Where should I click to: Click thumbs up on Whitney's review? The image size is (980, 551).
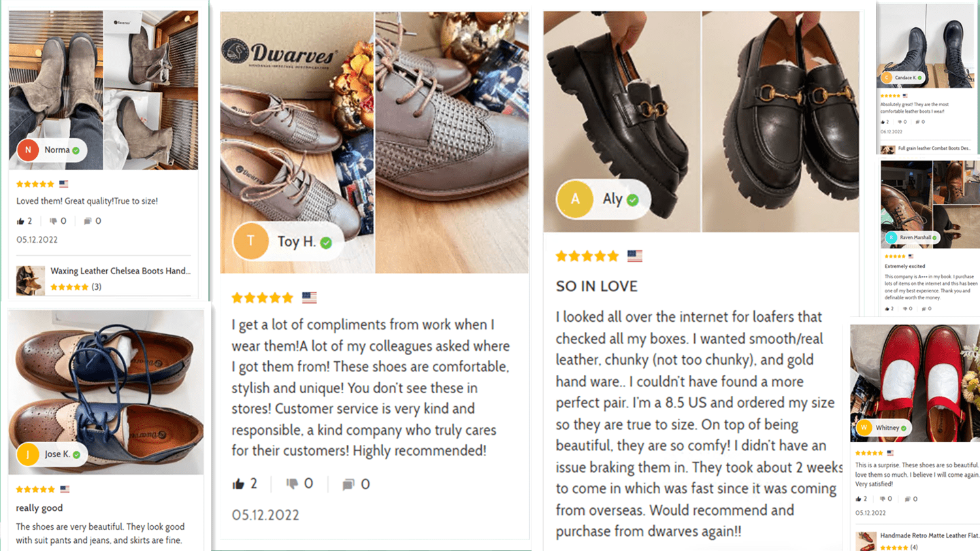click(859, 499)
